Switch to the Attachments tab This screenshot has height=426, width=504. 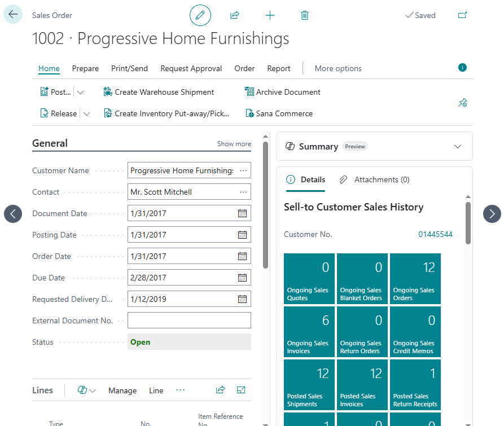(x=375, y=180)
